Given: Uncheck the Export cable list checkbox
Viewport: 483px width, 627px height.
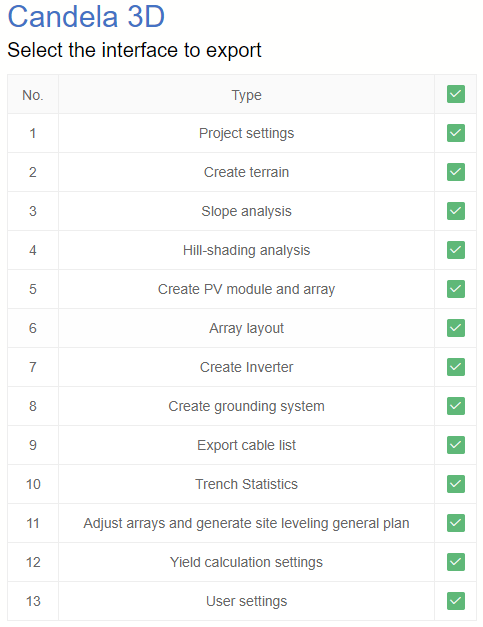Looking at the screenshot, I should 455,445.
